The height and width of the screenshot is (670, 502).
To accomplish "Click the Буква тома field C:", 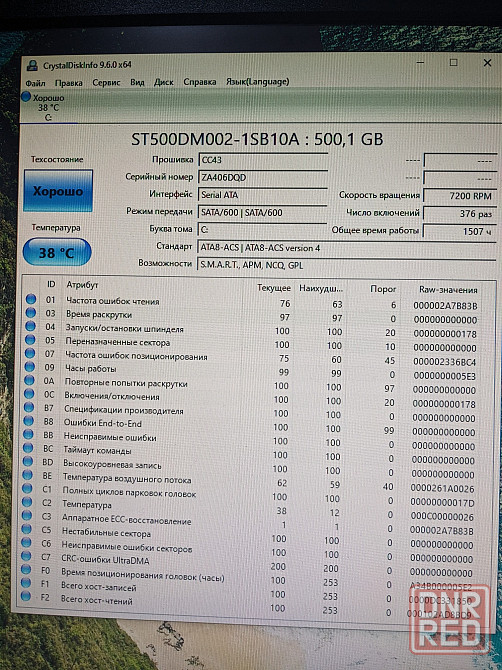I will pos(262,230).
